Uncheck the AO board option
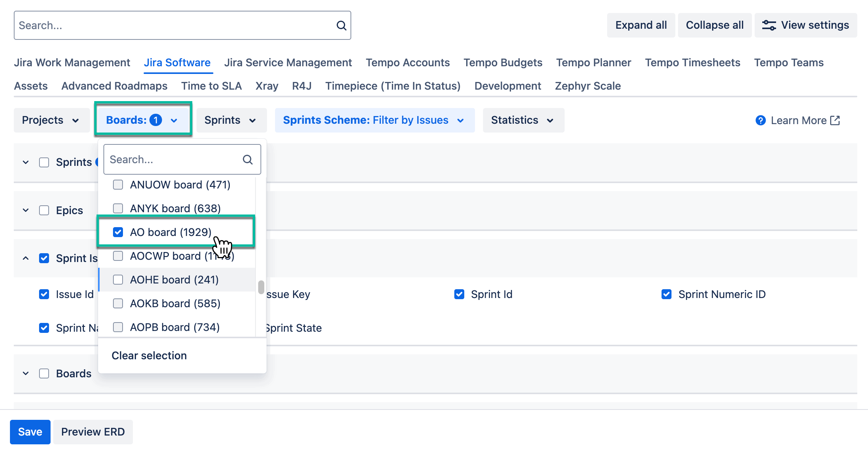This screenshot has height=452, width=868. click(x=118, y=232)
